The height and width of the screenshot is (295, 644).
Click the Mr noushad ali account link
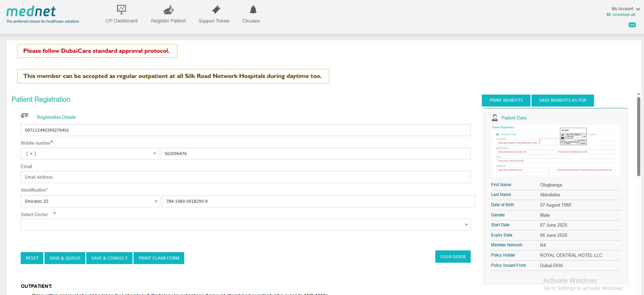click(x=621, y=15)
